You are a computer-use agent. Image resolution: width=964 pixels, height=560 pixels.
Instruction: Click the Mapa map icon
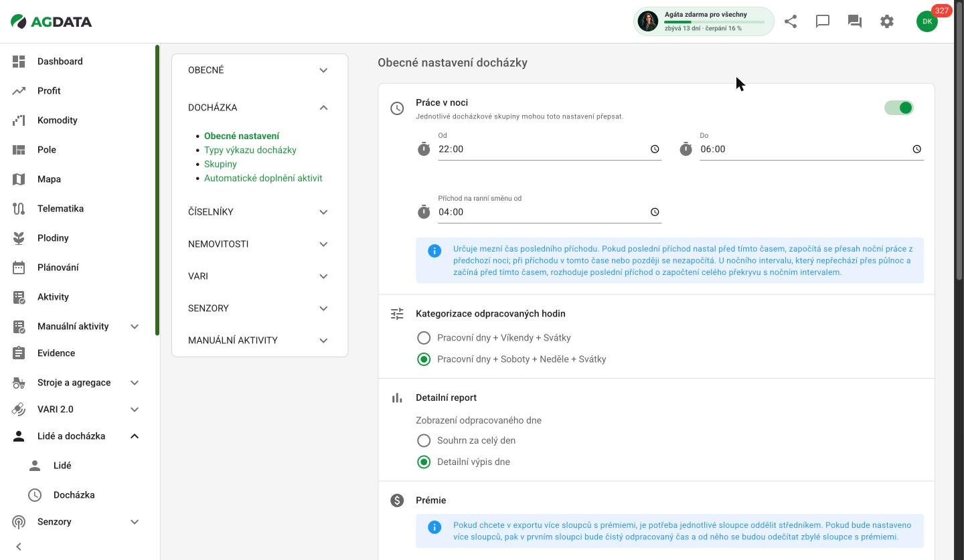tap(19, 179)
